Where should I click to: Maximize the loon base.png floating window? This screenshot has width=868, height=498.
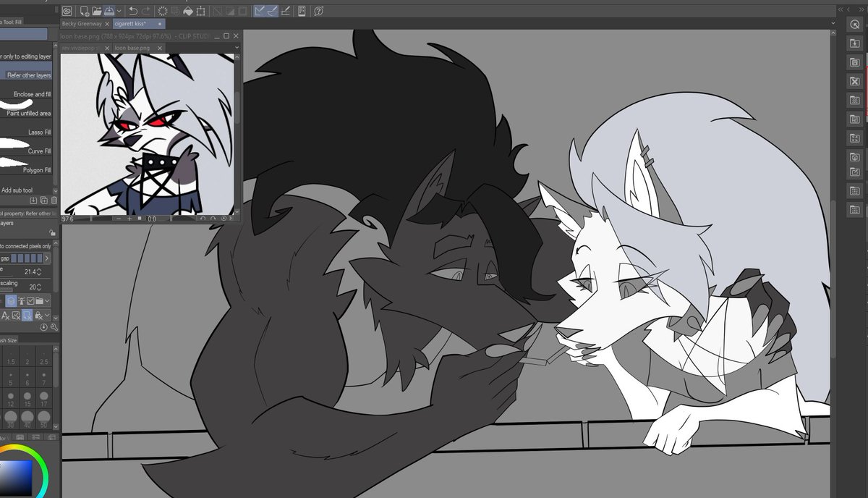pyautogui.click(x=226, y=35)
